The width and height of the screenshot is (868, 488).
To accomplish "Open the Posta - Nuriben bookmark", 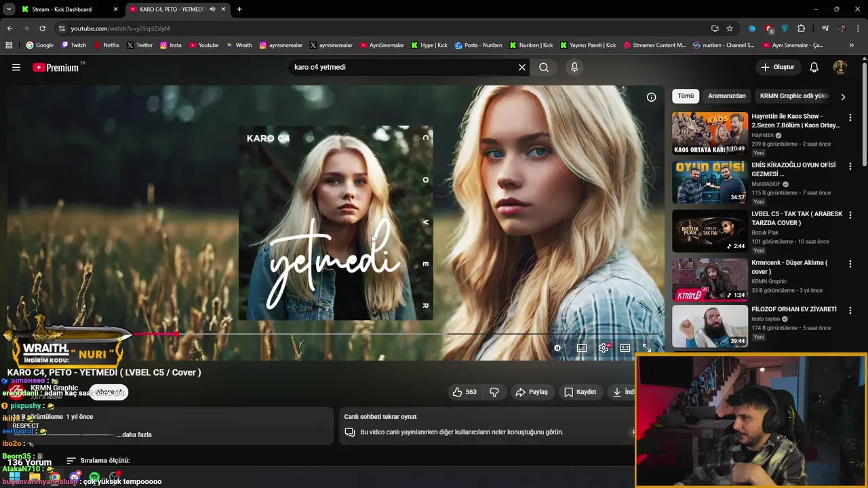I will (x=479, y=45).
